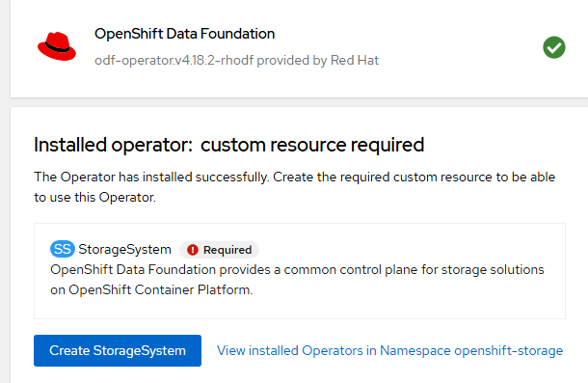Create a StorageSystem with the blue button

(x=118, y=350)
